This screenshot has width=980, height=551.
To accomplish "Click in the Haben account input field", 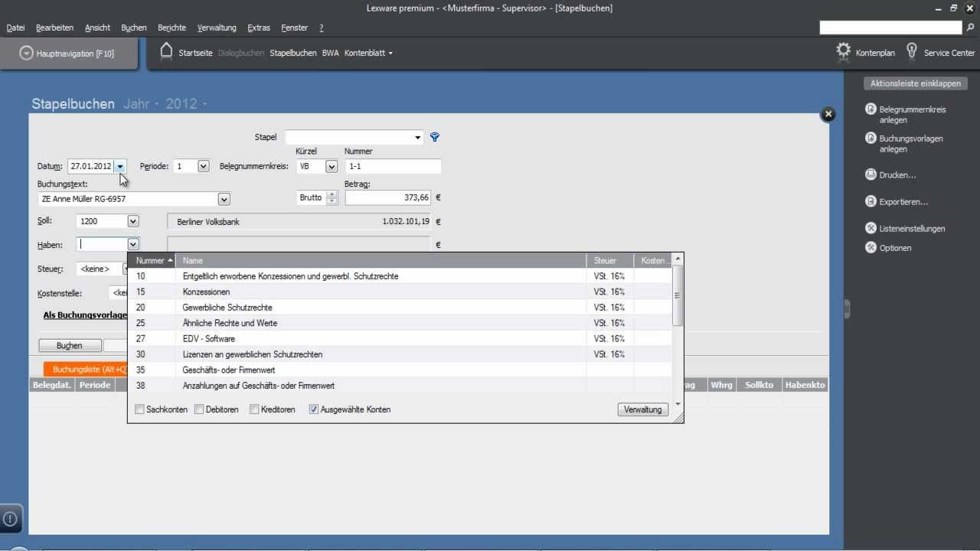I will (x=102, y=244).
